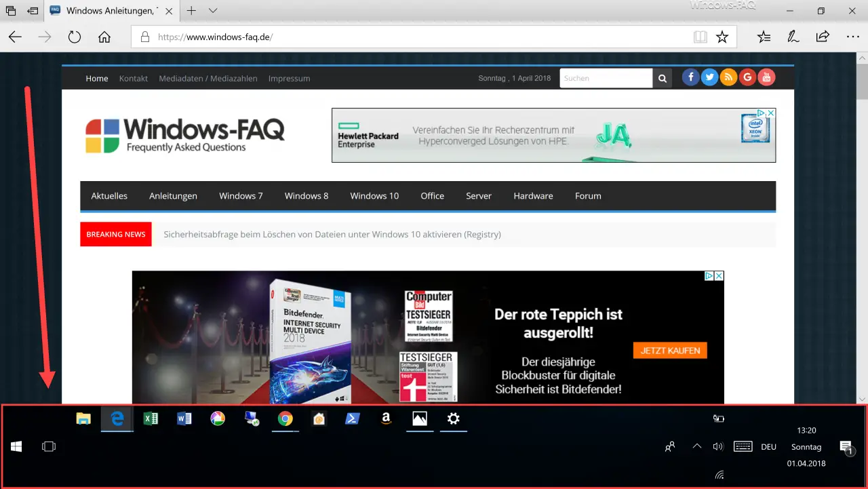The image size is (868, 489).
Task: Click the Windows-FAQ logo
Action: click(x=185, y=135)
